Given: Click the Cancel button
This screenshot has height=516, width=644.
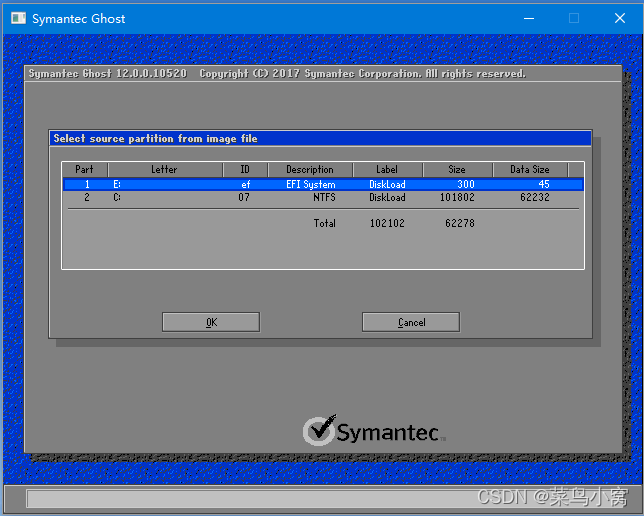Looking at the screenshot, I should pyautogui.click(x=411, y=322).
